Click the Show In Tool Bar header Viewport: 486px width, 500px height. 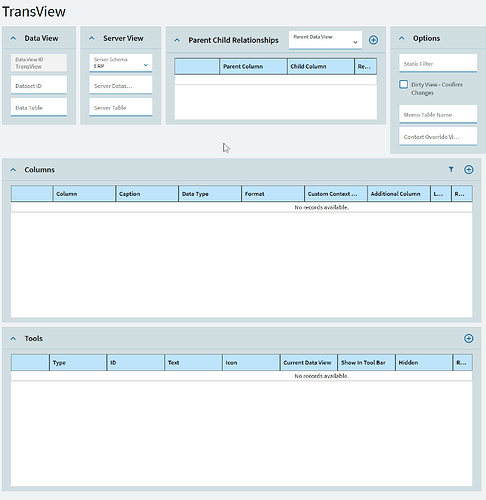(x=366, y=363)
